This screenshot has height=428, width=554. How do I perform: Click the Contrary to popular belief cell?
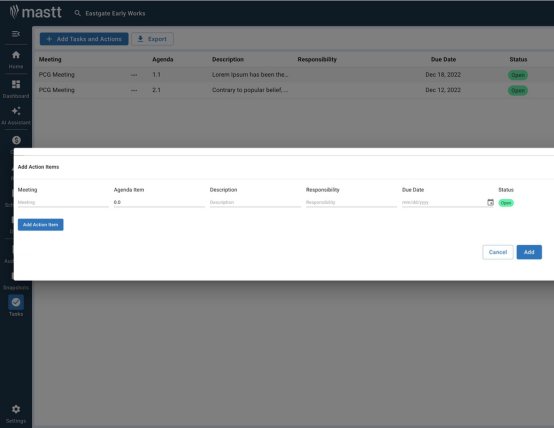click(250, 90)
